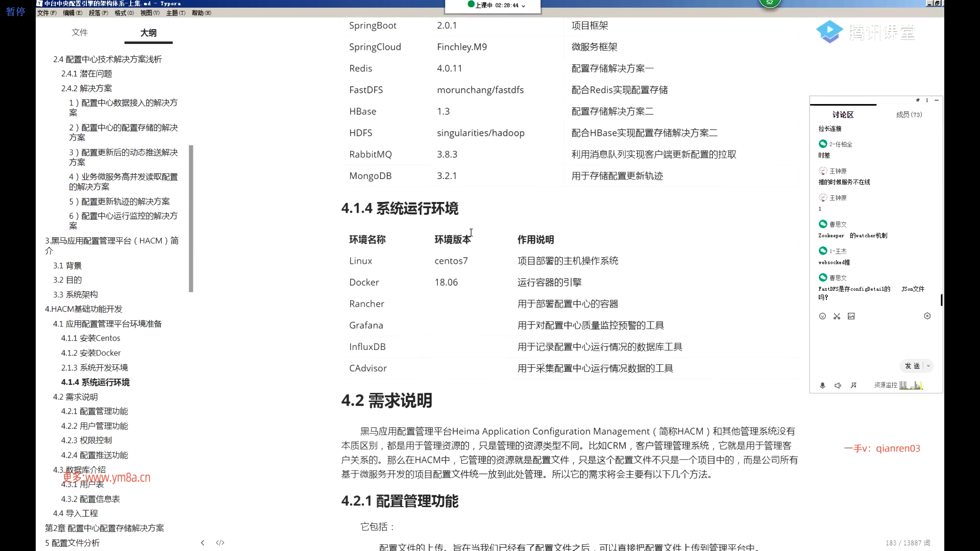
Task: Click the outline panel scrollbar
Action: click(191, 218)
